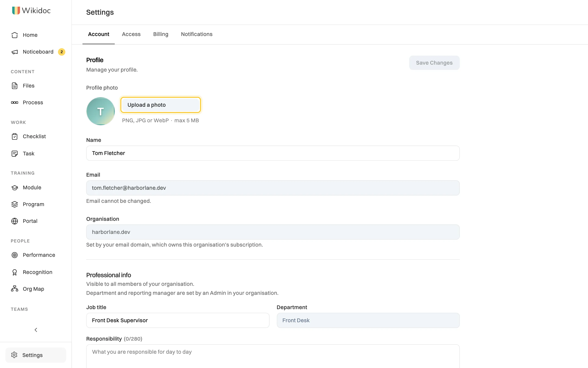Click the TEAMS section label
This screenshot has width=588, height=368.
click(19, 309)
